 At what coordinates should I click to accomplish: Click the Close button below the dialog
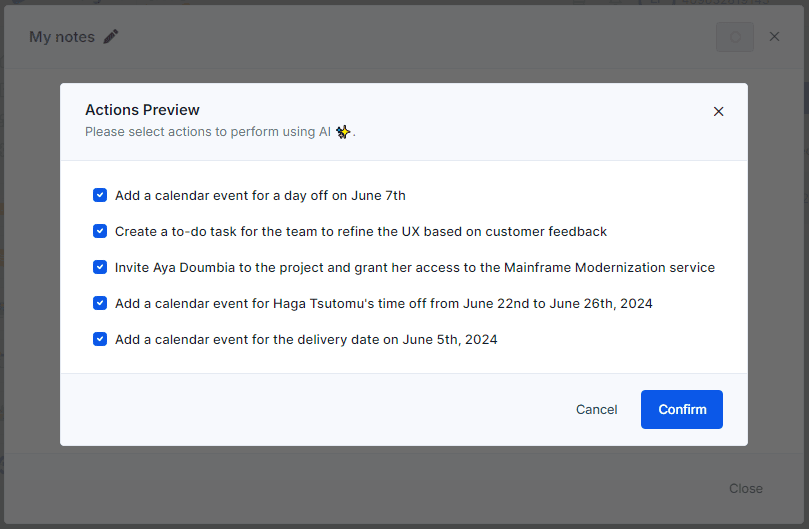point(746,488)
